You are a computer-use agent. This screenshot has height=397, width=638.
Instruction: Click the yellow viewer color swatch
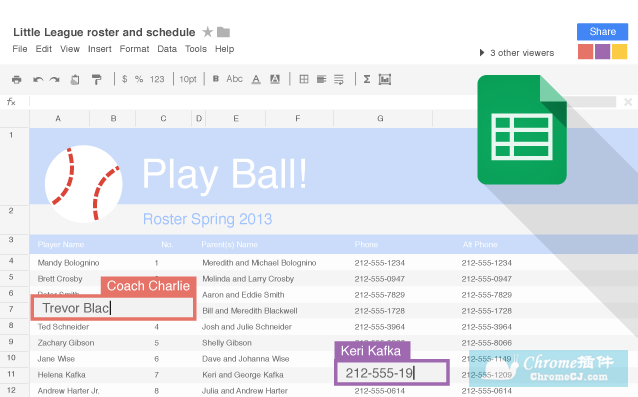coord(620,52)
